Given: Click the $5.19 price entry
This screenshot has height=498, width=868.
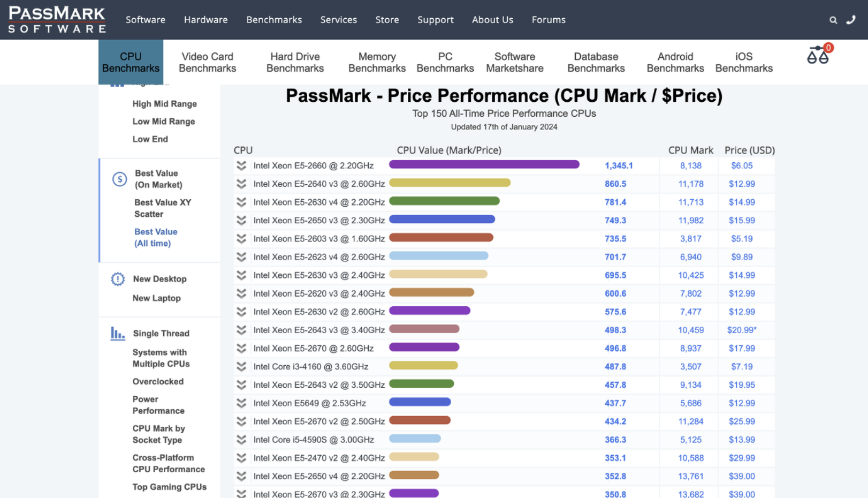Looking at the screenshot, I should coord(742,238).
